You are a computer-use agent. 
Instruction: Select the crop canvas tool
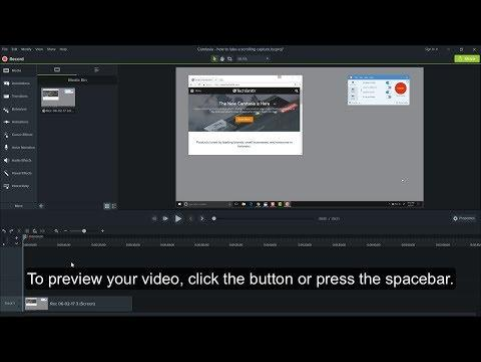[230, 59]
